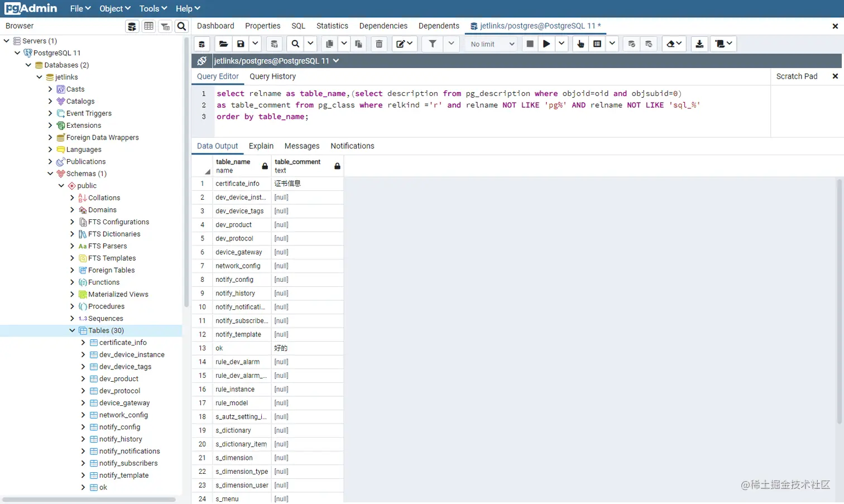This screenshot has width=844, height=504.
Task: Close the Scratch Pad panel
Action: click(835, 76)
